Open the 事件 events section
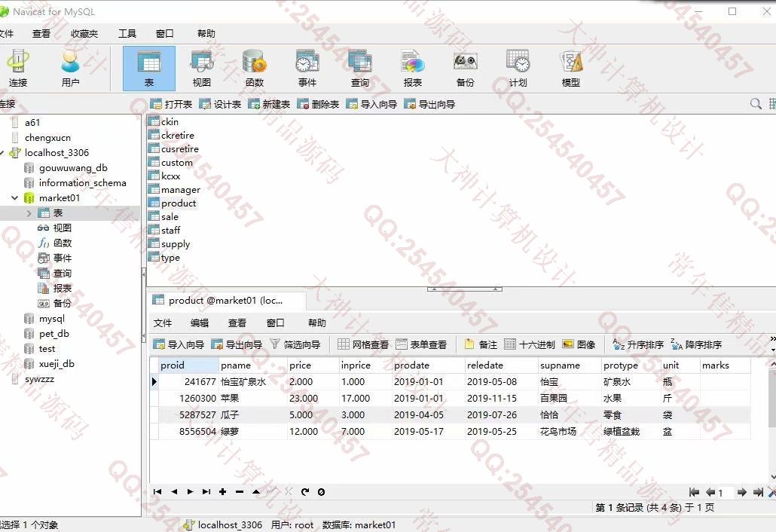The width and height of the screenshot is (776, 532). [307, 69]
